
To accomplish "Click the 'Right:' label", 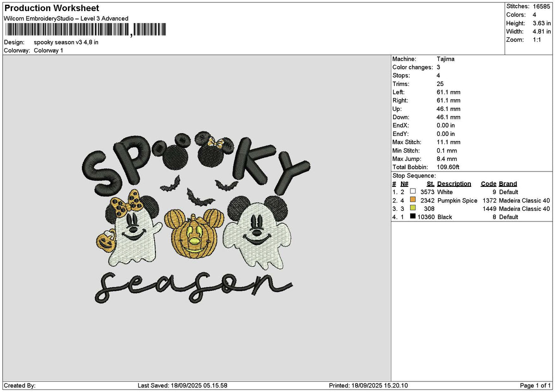I will [400, 101].
